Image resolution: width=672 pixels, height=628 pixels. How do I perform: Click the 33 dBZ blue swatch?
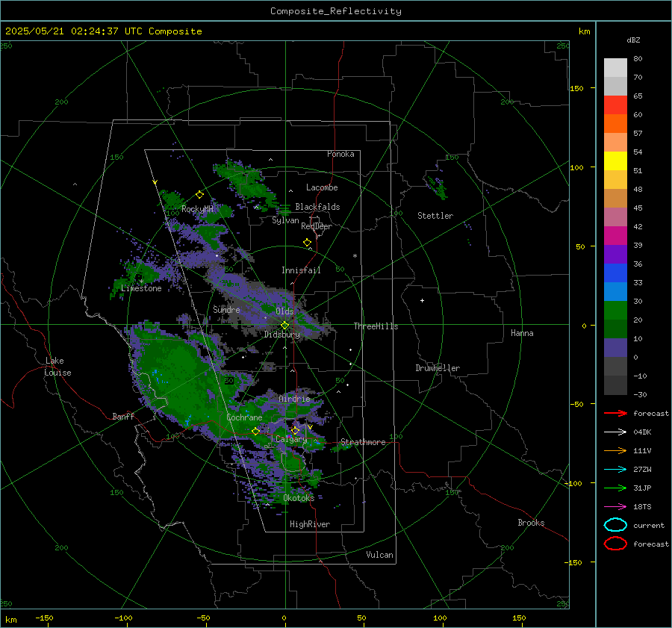coord(615,273)
